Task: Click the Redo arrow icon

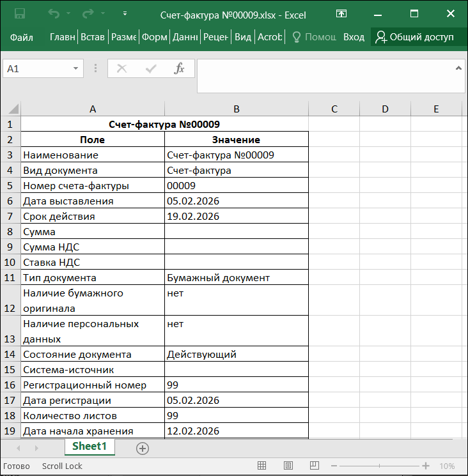Action: [88, 13]
